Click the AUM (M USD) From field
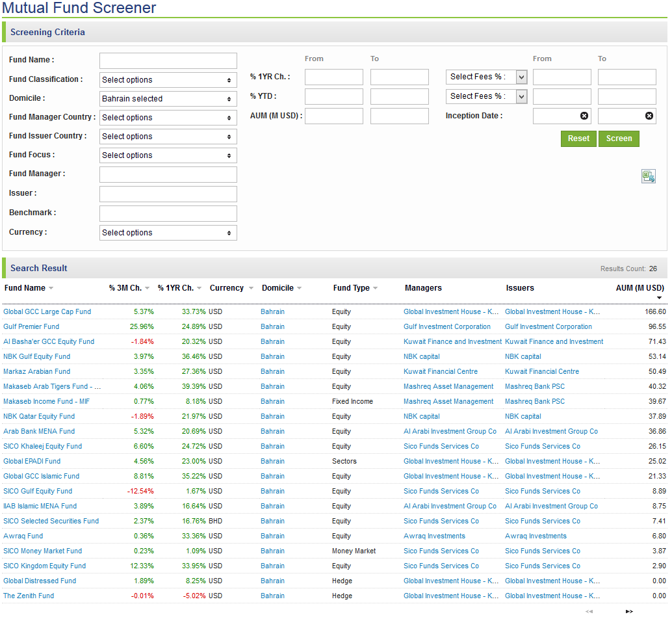Screen dimensions: 672x619 point(333,116)
